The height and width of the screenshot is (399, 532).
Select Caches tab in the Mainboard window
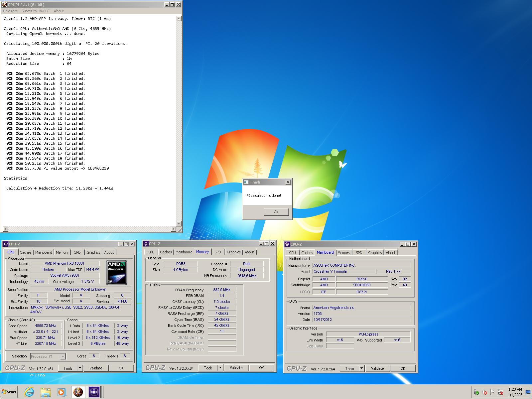(x=307, y=253)
